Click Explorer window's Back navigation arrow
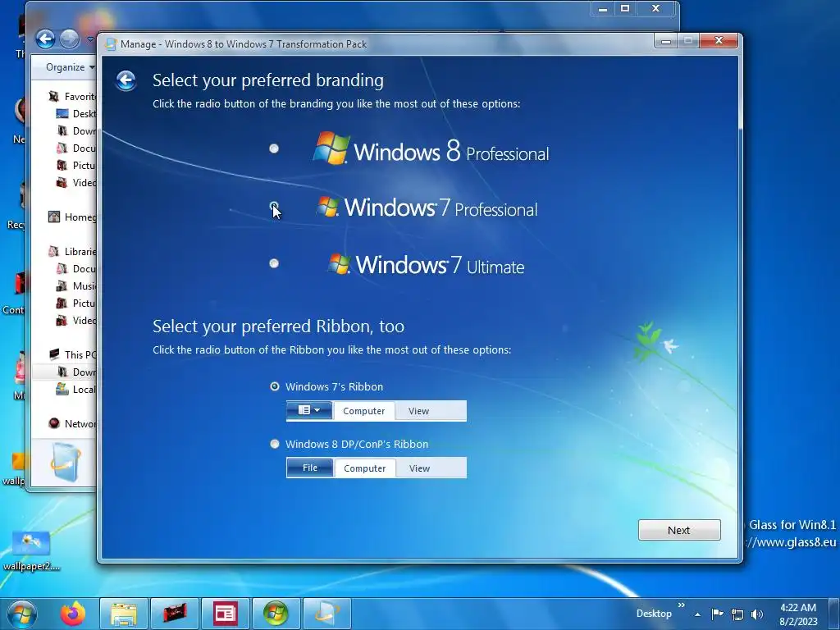This screenshot has width=840, height=630. pyautogui.click(x=46, y=39)
